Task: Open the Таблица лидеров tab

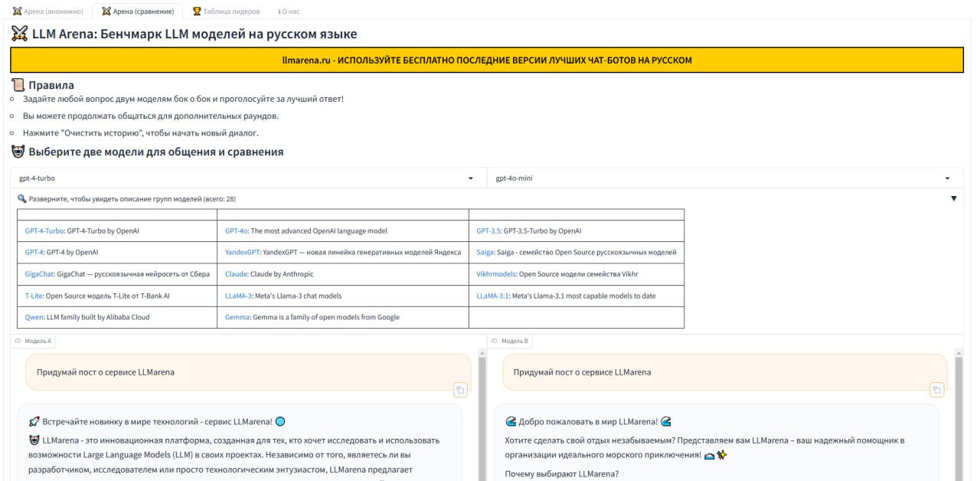Action: coord(226,11)
